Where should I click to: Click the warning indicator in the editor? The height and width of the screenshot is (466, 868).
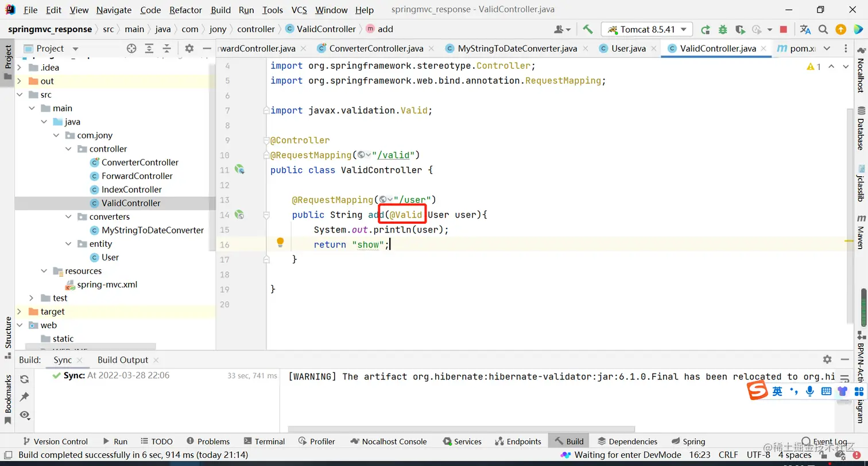tap(813, 67)
